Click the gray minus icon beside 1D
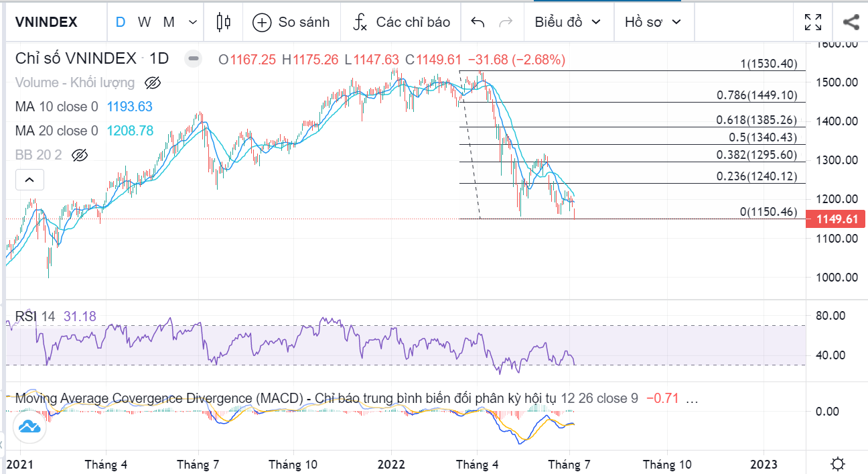The image size is (868, 474). click(194, 59)
